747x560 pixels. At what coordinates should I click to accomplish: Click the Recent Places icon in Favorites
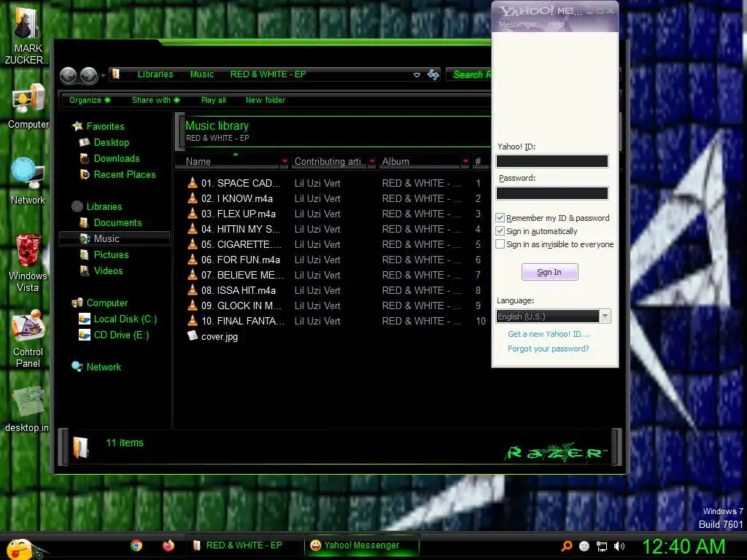pos(85,174)
